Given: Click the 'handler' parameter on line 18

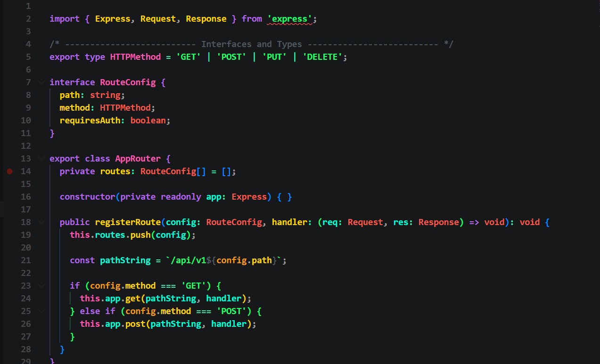Looking at the screenshot, I should tap(289, 222).
